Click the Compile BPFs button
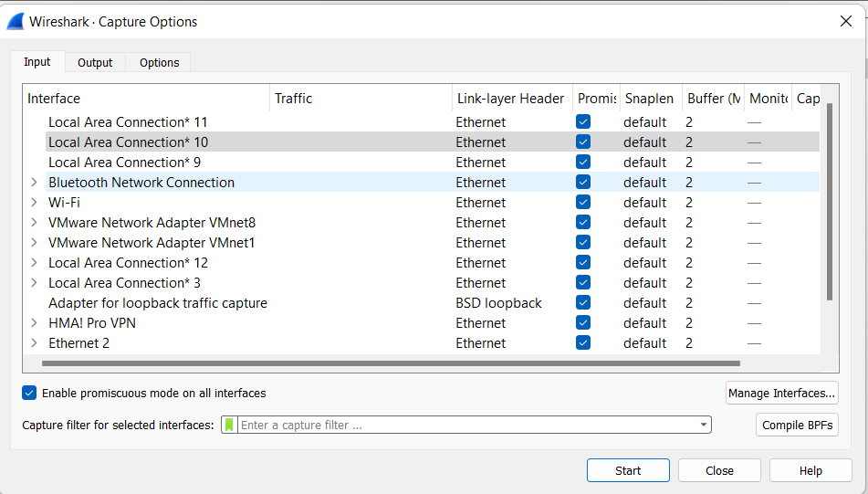 [x=796, y=425]
